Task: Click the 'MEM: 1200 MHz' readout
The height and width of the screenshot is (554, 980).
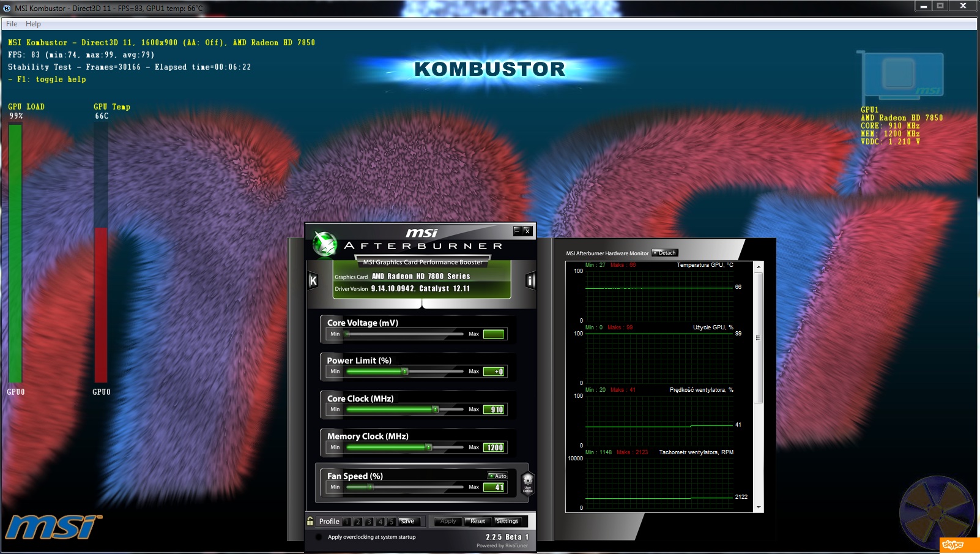Action: (890, 133)
